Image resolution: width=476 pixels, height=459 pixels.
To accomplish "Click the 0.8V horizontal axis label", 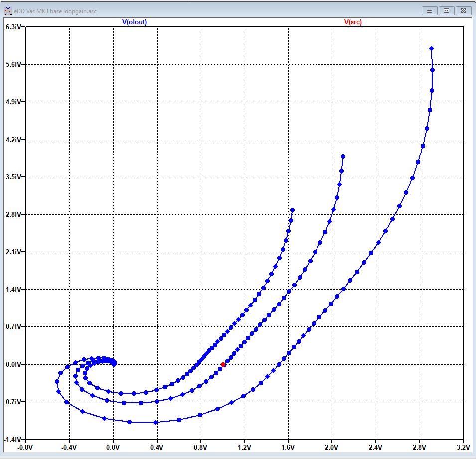I will pos(201,447).
